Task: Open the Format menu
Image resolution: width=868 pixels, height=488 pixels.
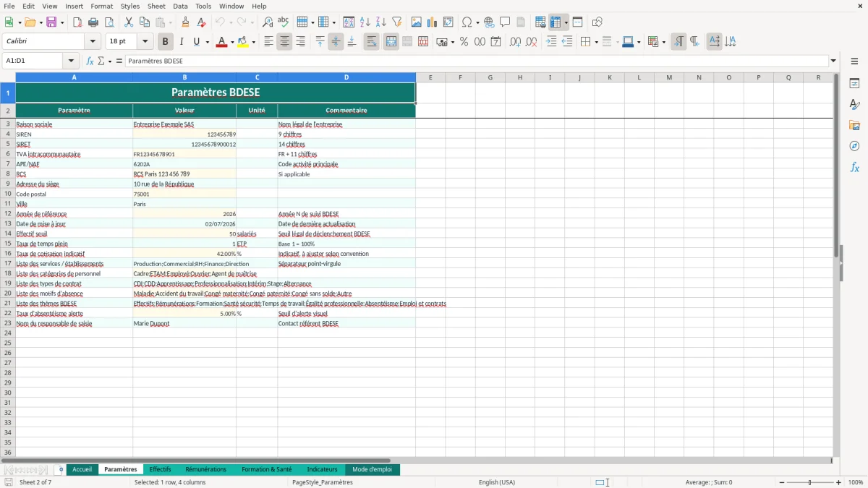Action: coord(101,6)
